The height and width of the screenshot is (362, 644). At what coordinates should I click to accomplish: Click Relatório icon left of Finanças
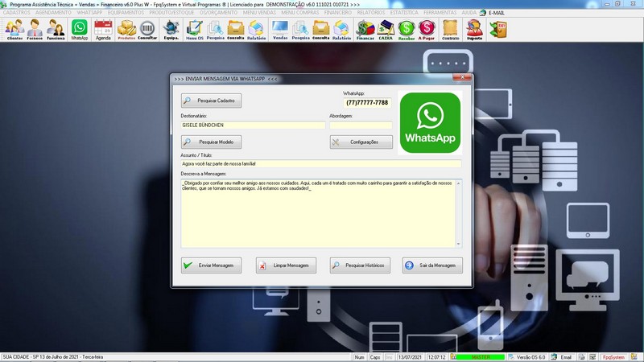pos(341,30)
